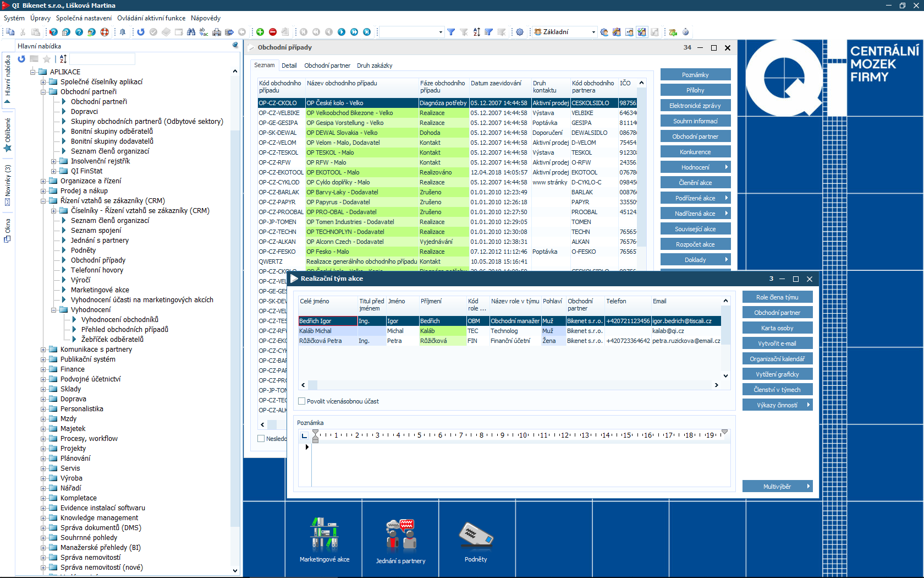Enable the Povolit vícenásobnou účast checkbox
The image size is (924, 578).
[x=302, y=401]
